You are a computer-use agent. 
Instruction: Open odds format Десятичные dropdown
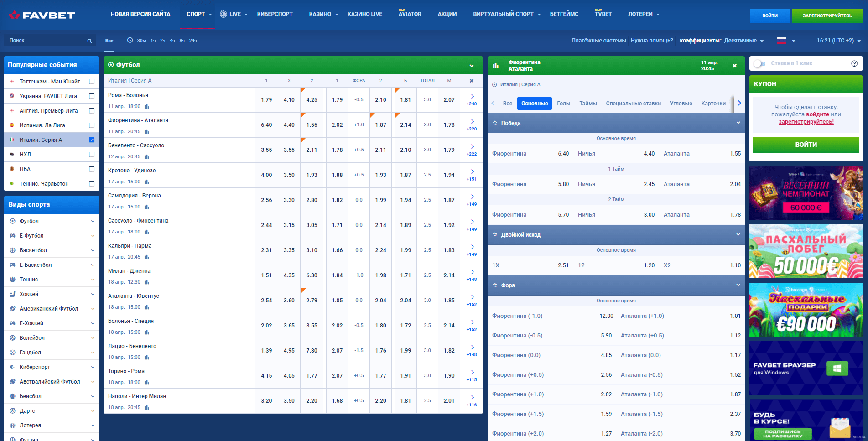(x=743, y=41)
